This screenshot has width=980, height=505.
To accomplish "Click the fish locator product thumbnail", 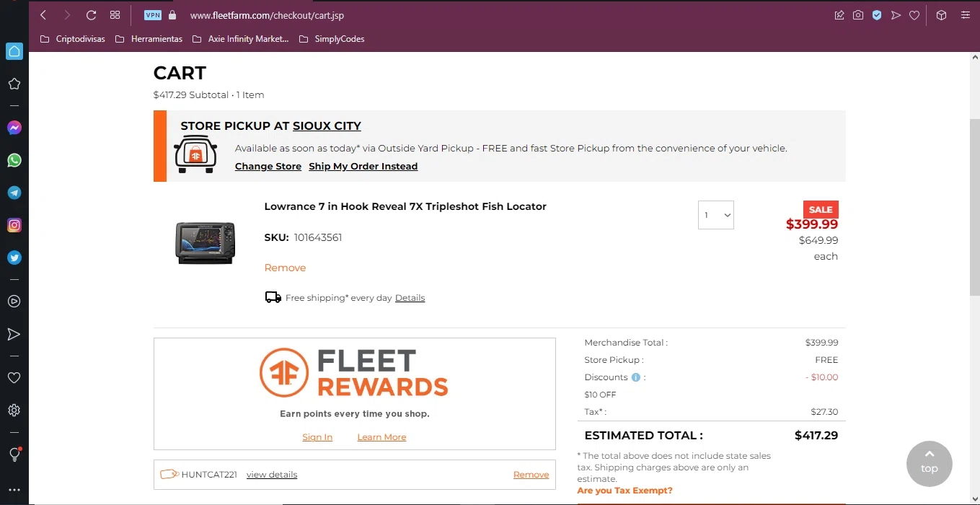I will click(206, 242).
